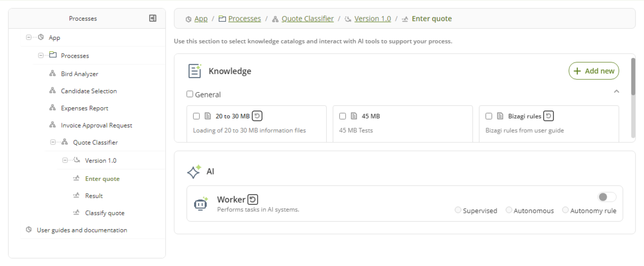The width and height of the screenshot is (644, 266).
Task: Click refresh icon next to Bizagi rules
Action: click(549, 116)
